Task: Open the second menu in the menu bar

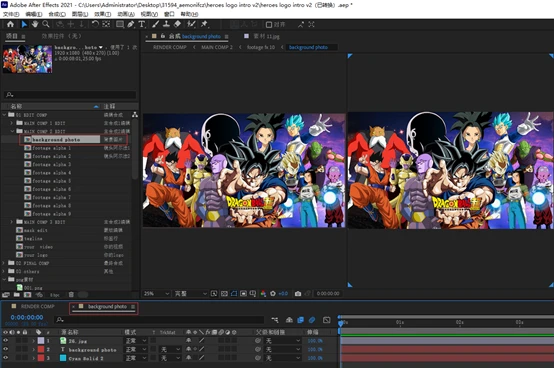Action: point(34,14)
